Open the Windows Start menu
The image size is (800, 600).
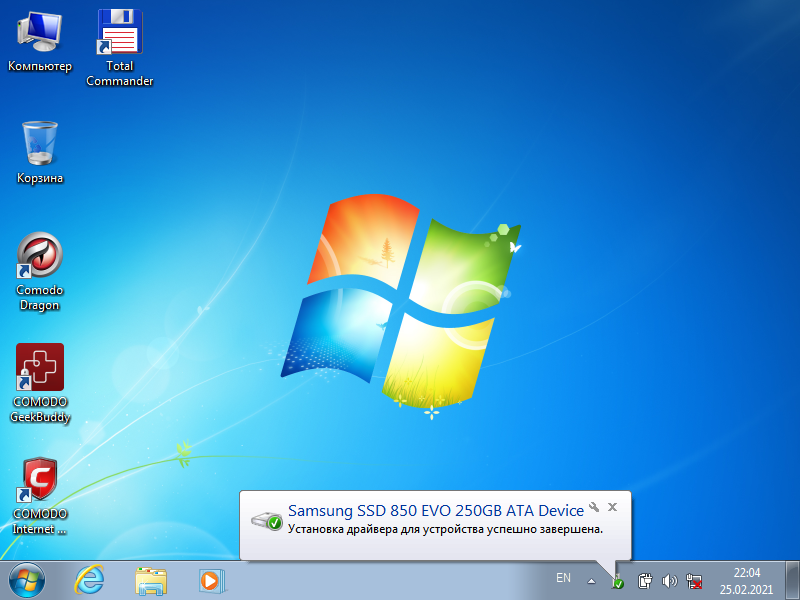pos(27,581)
